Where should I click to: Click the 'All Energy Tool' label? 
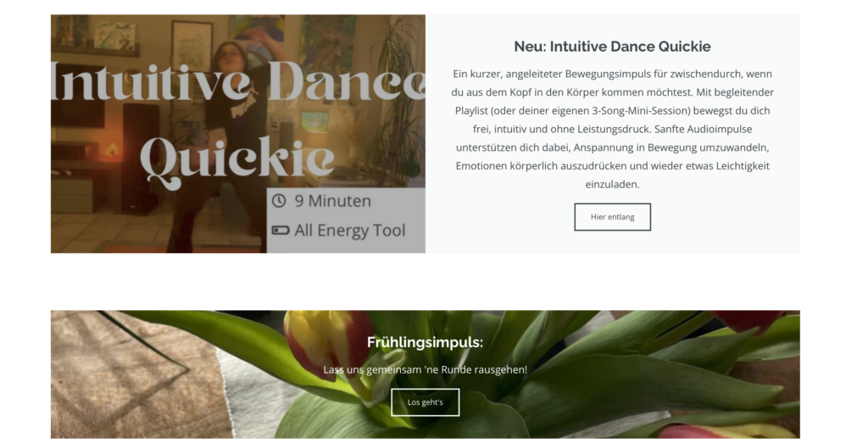tap(350, 230)
